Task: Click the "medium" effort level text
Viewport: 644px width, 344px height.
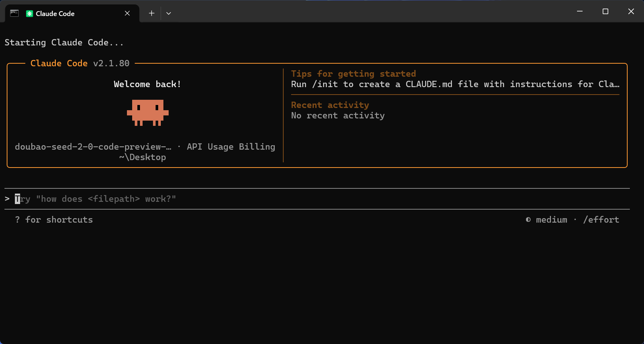Action: pyautogui.click(x=551, y=220)
